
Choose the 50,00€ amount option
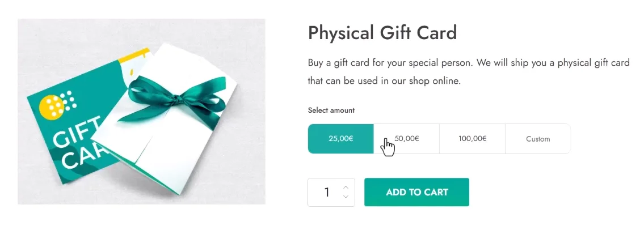point(407,139)
